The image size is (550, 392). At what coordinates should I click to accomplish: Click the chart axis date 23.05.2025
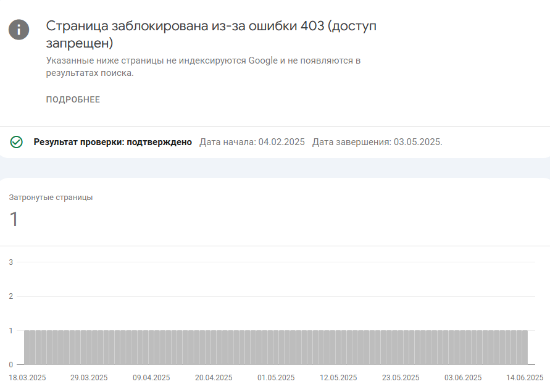[401, 378]
